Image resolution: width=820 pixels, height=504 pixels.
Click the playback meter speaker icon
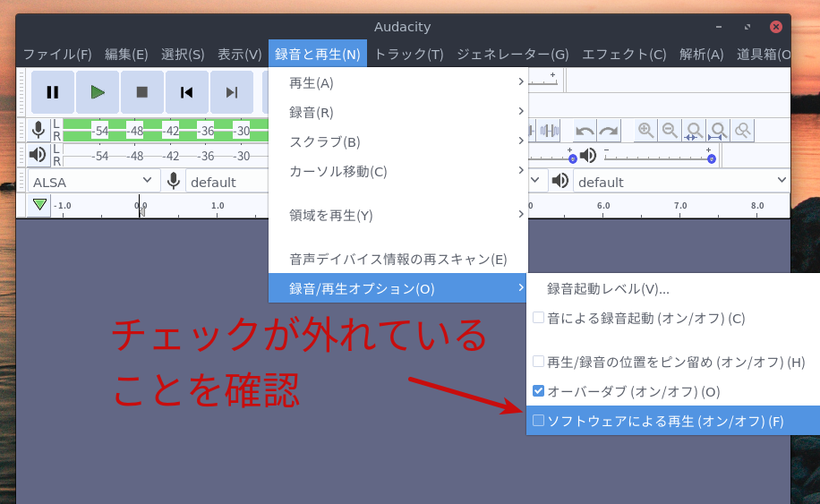pyautogui.click(x=38, y=155)
